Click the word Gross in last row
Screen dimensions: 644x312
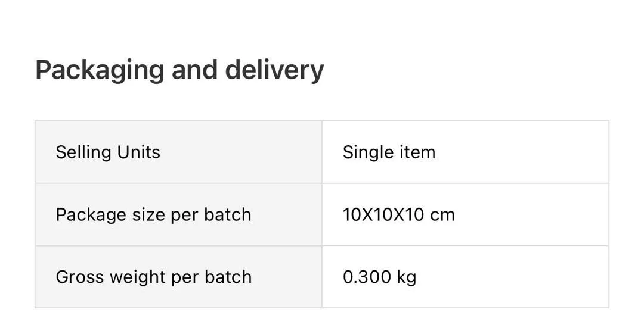pos(80,277)
